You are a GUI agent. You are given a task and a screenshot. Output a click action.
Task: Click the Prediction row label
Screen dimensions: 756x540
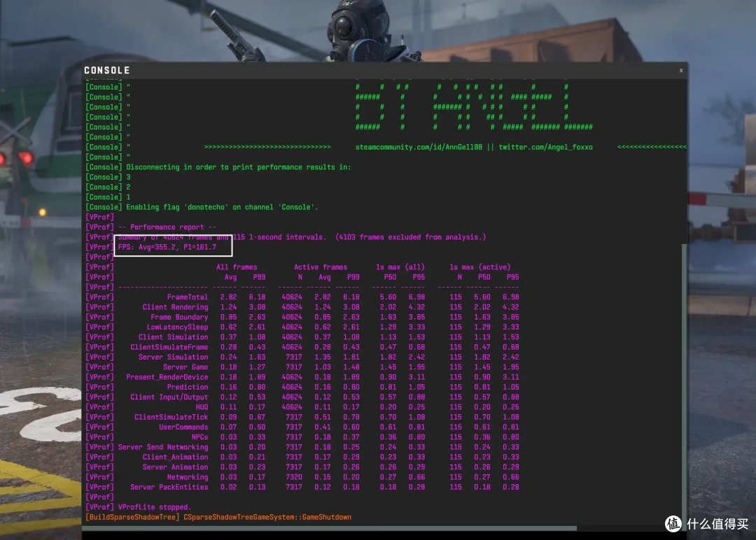coord(188,387)
